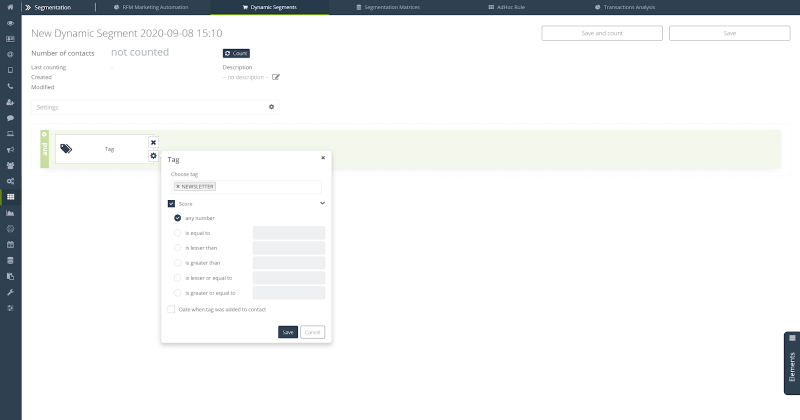Open the wrench tools icon in the sidebar

[x=10, y=292]
